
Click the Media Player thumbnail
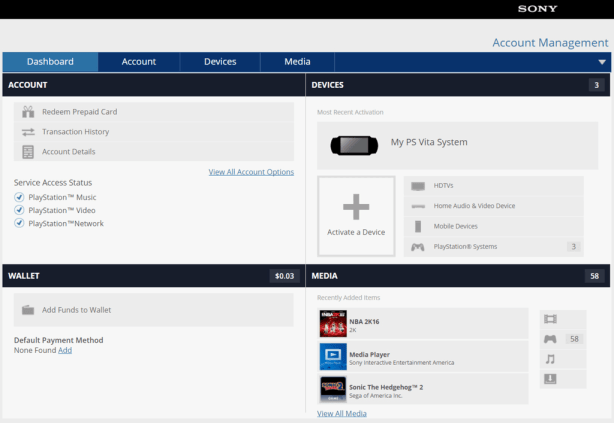333,357
